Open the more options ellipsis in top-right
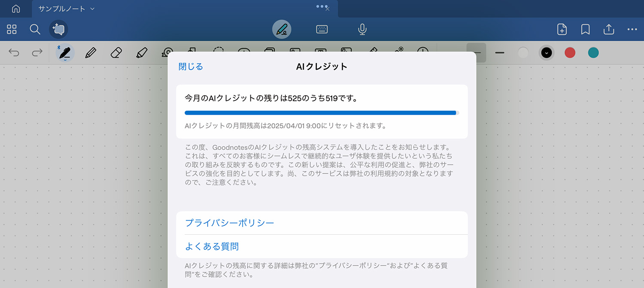Image resolution: width=644 pixels, height=288 pixels. click(632, 29)
